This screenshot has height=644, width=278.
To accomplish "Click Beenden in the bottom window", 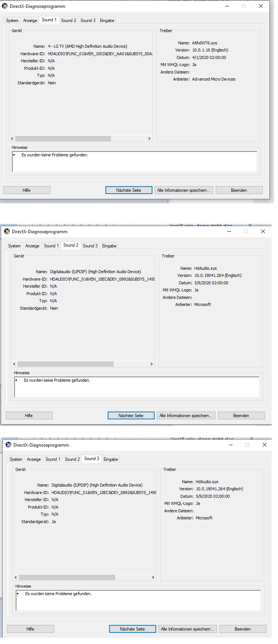I will click(x=243, y=629).
